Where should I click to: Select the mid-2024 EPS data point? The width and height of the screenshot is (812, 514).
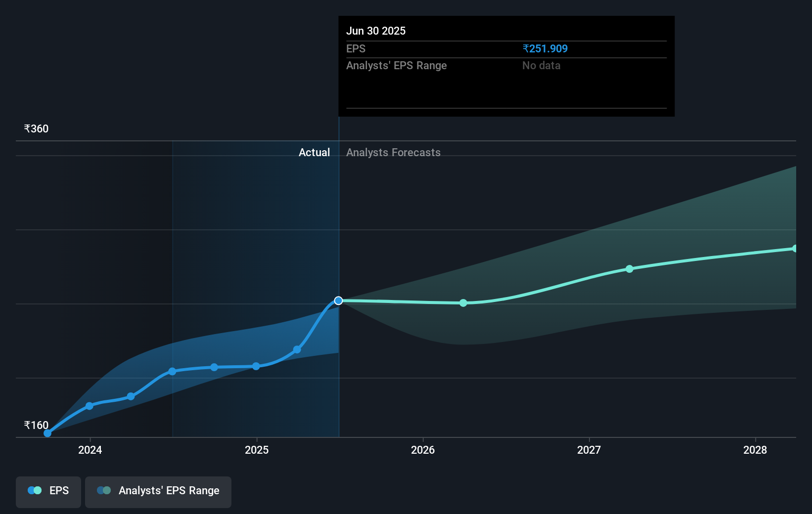coord(172,371)
